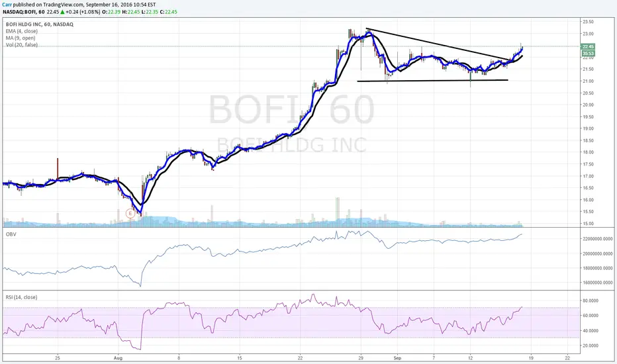Click the '+0.24 (+1.08%)' change value
The image size is (617, 364).
coord(83,12)
